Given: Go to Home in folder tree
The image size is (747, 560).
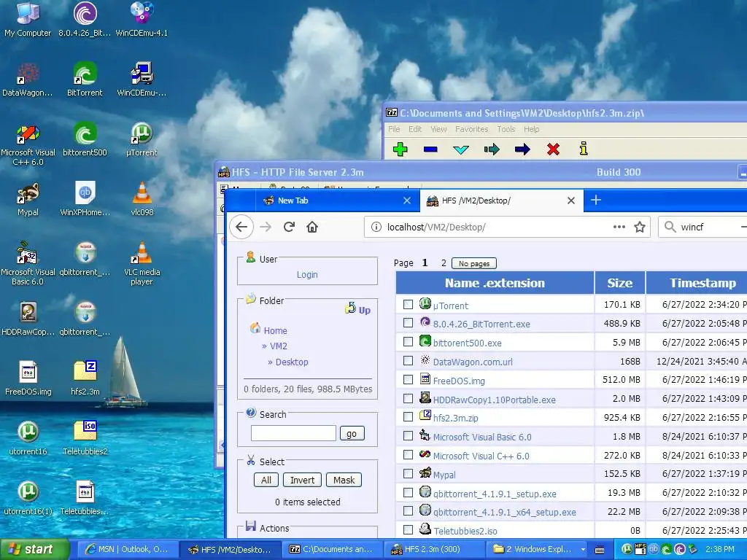Looking at the screenshot, I should click(x=275, y=330).
